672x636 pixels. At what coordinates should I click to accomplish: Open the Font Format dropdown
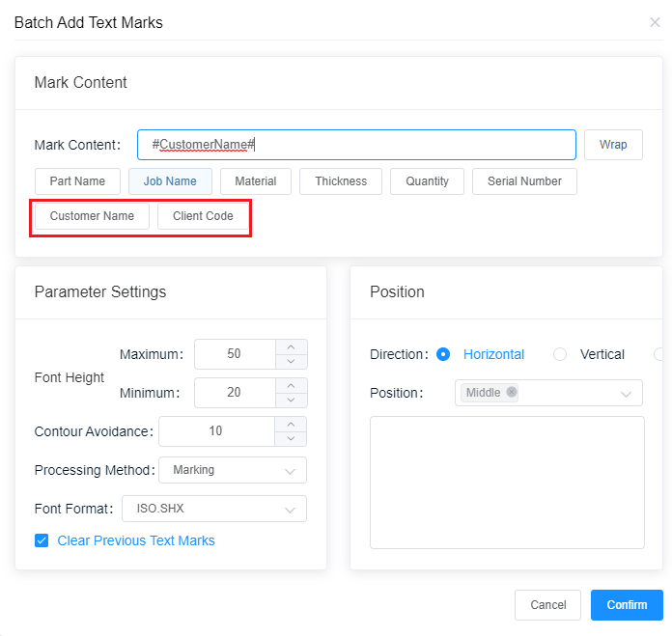click(x=214, y=509)
